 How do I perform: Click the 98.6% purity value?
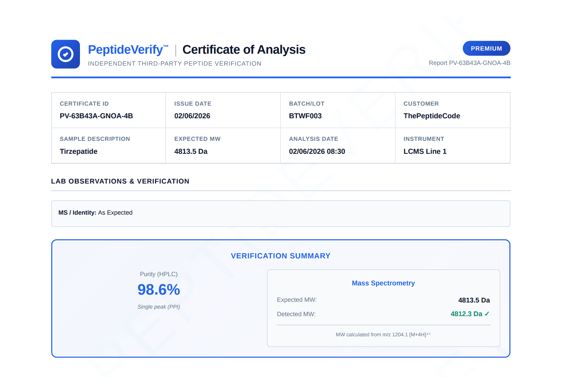159,290
